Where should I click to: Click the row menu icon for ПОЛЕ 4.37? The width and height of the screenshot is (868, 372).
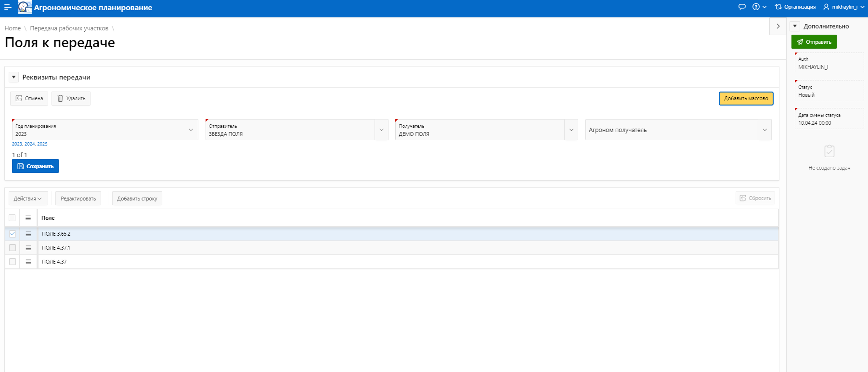click(28, 262)
